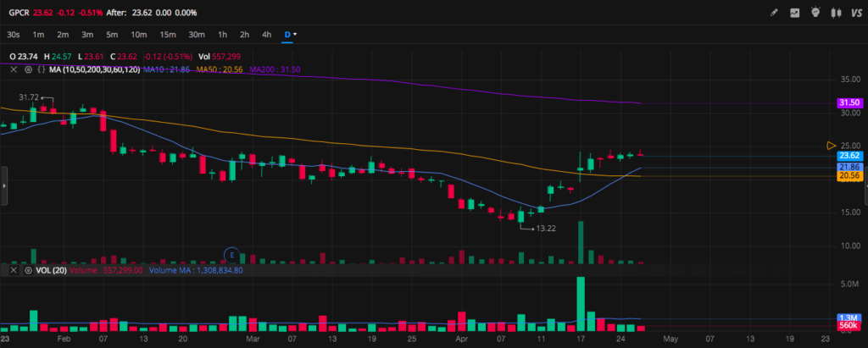Hide the VOL (20) indicator eye icon
Viewport: 868px width, 348px height.
[26, 271]
